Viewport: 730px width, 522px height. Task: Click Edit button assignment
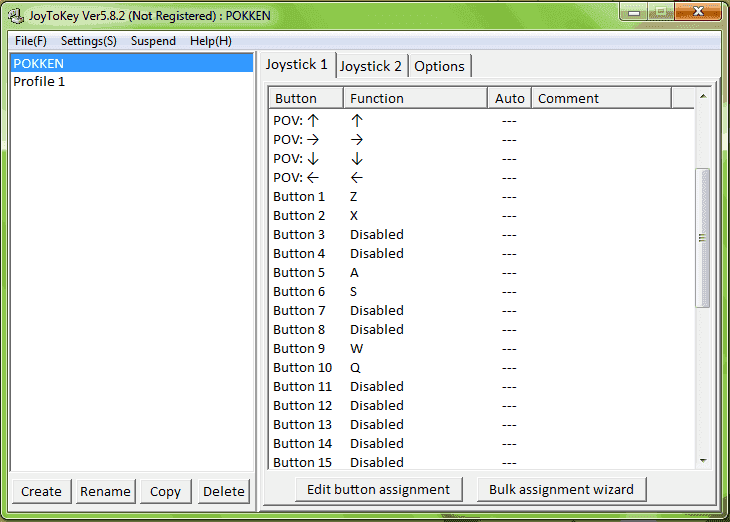click(379, 489)
